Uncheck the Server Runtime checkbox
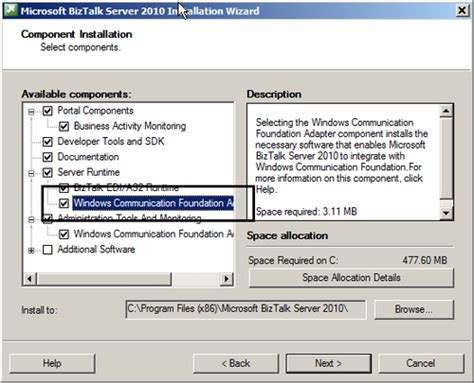The height and width of the screenshot is (383, 474). pos(48,172)
